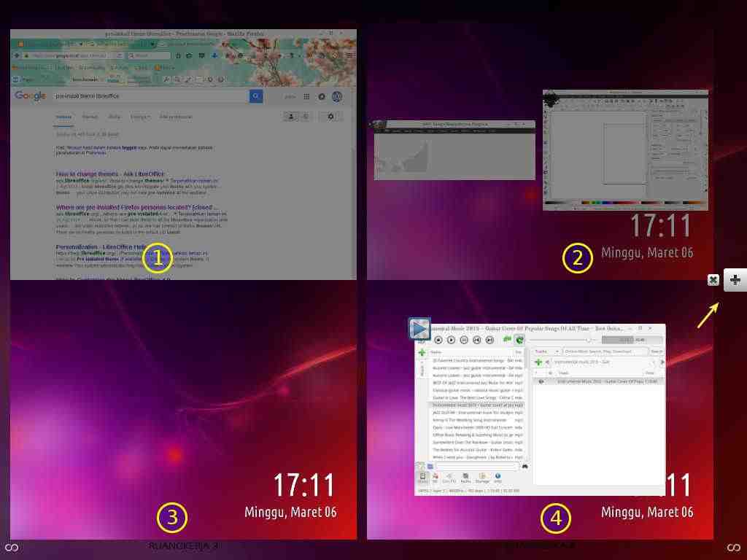Screen dimensions: 747x560
Task: Select the Images search tab on Google
Action: pos(90,117)
